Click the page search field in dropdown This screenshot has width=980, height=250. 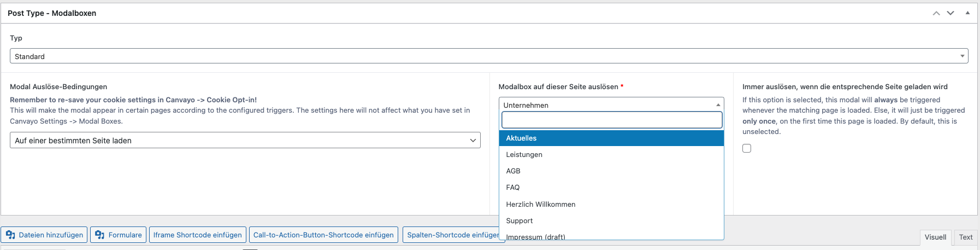[x=611, y=120]
